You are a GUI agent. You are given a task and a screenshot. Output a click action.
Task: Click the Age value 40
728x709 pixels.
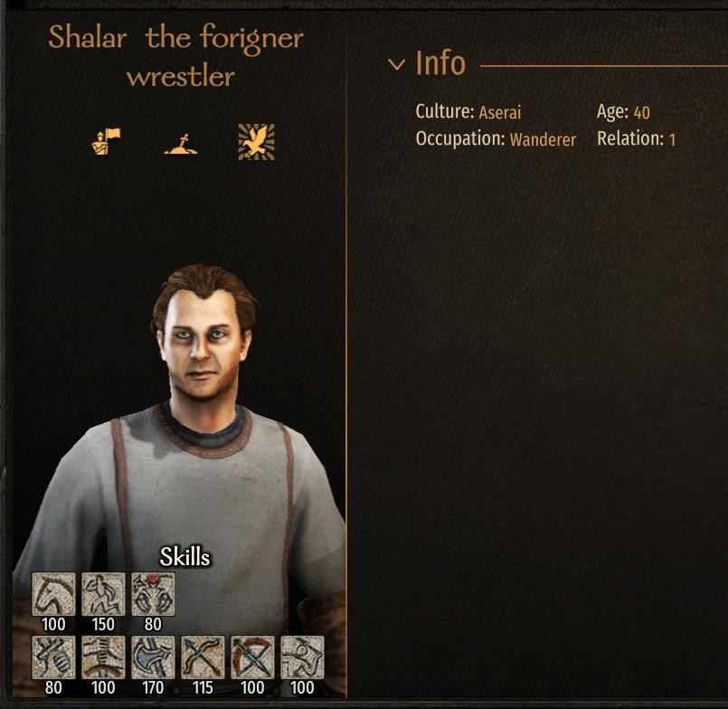coord(642,112)
